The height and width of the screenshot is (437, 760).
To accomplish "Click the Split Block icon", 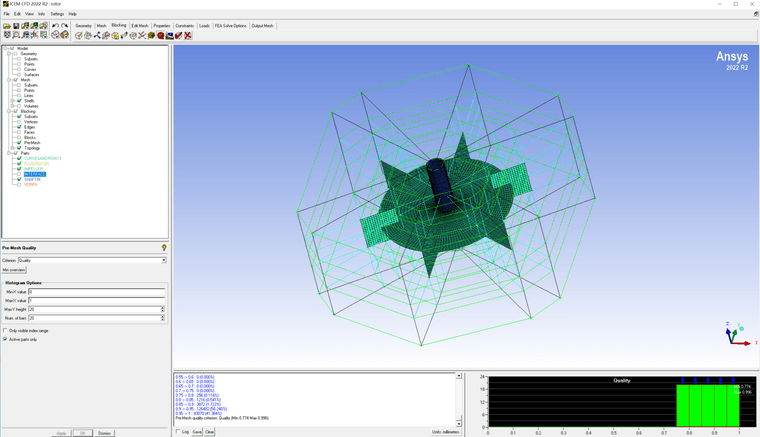I will tap(88, 35).
